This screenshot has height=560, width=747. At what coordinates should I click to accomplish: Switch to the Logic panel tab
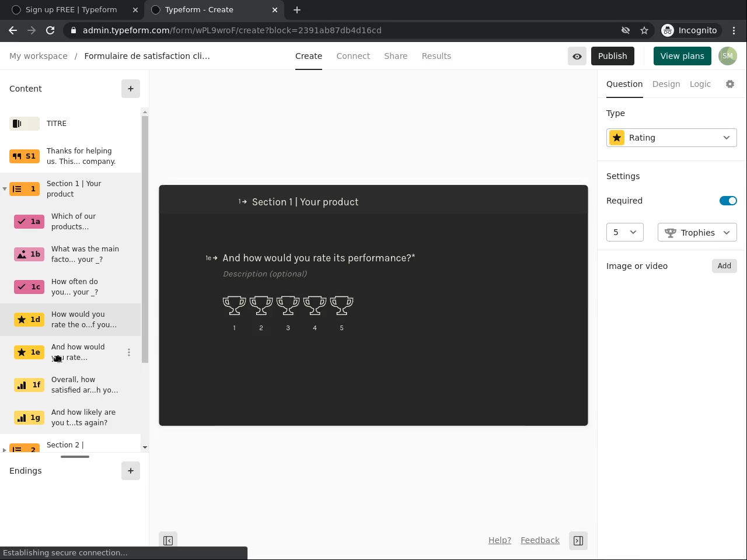(x=700, y=84)
